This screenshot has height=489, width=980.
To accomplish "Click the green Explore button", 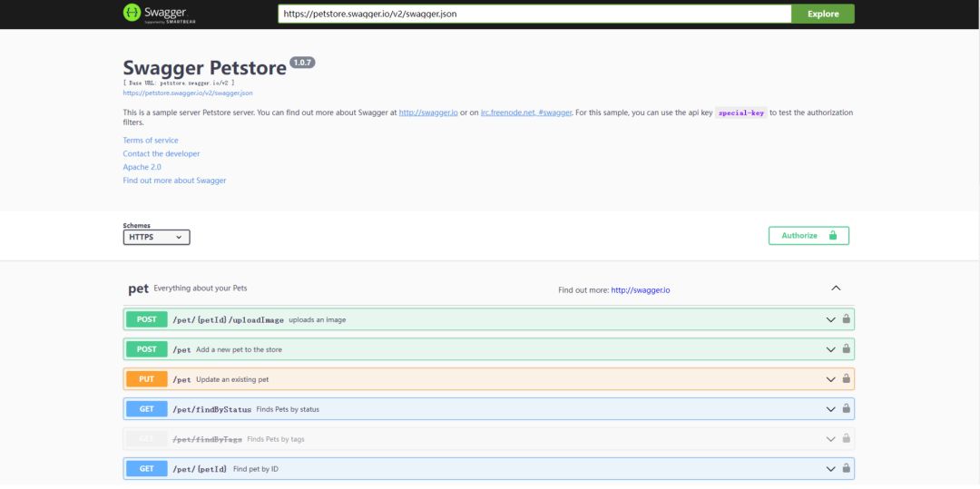I will [x=822, y=14].
